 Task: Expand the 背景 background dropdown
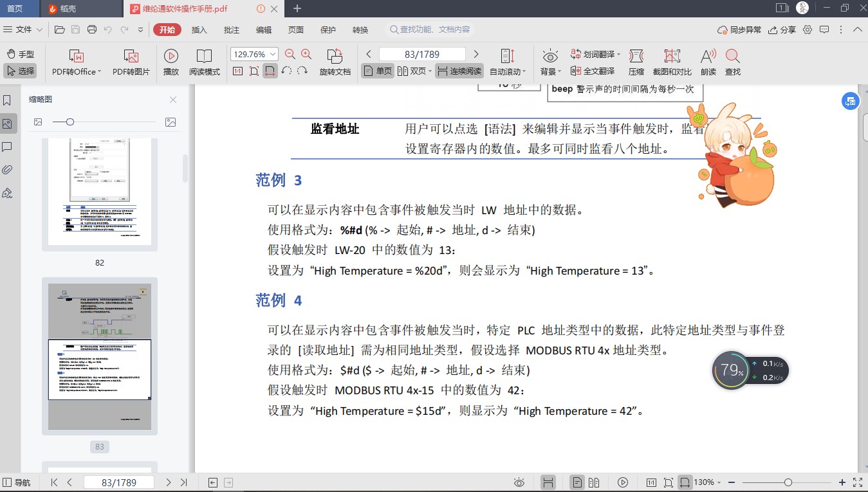(x=559, y=72)
